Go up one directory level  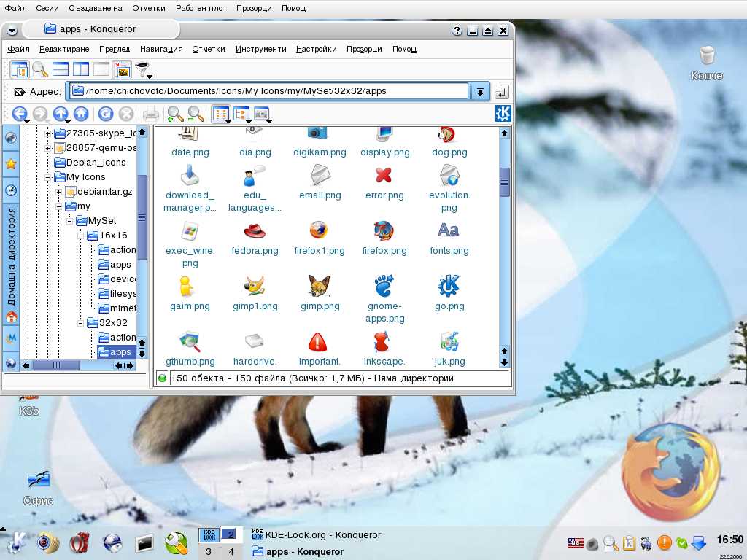click(x=61, y=114)
